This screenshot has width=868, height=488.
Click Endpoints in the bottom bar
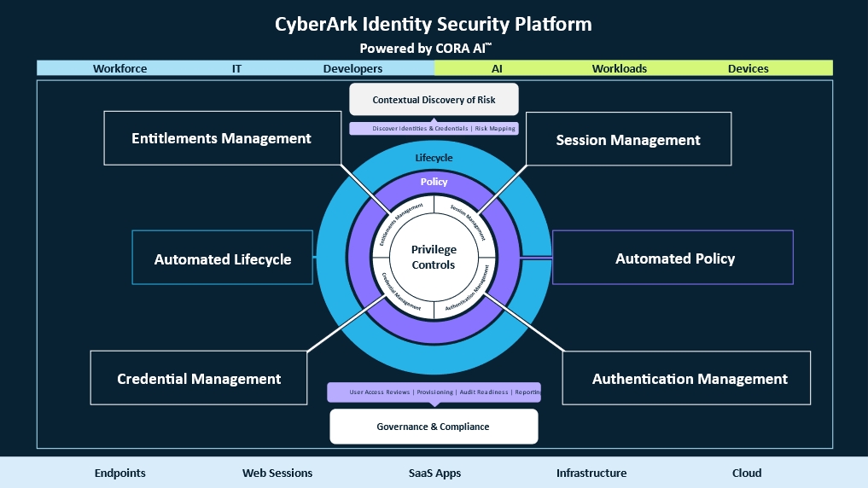click(120, 473)
